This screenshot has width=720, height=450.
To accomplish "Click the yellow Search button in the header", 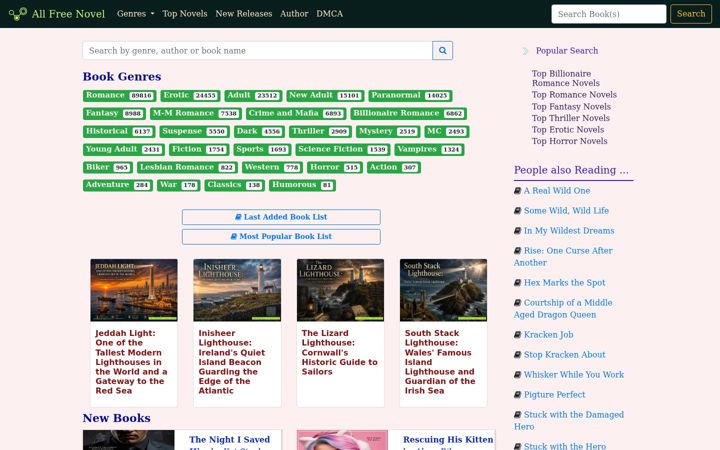I will pyautogui.click(x=691, y=14).
